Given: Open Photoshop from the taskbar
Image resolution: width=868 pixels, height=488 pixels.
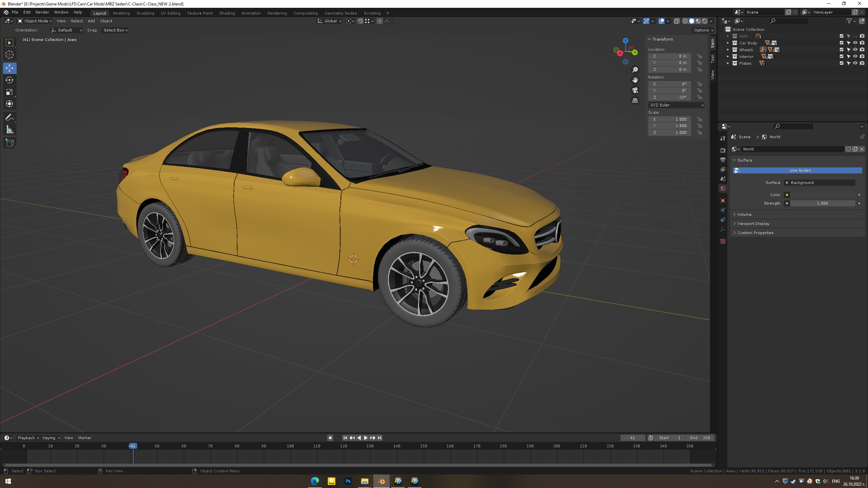Looking at the screenshot, I should tap(348, 481).
